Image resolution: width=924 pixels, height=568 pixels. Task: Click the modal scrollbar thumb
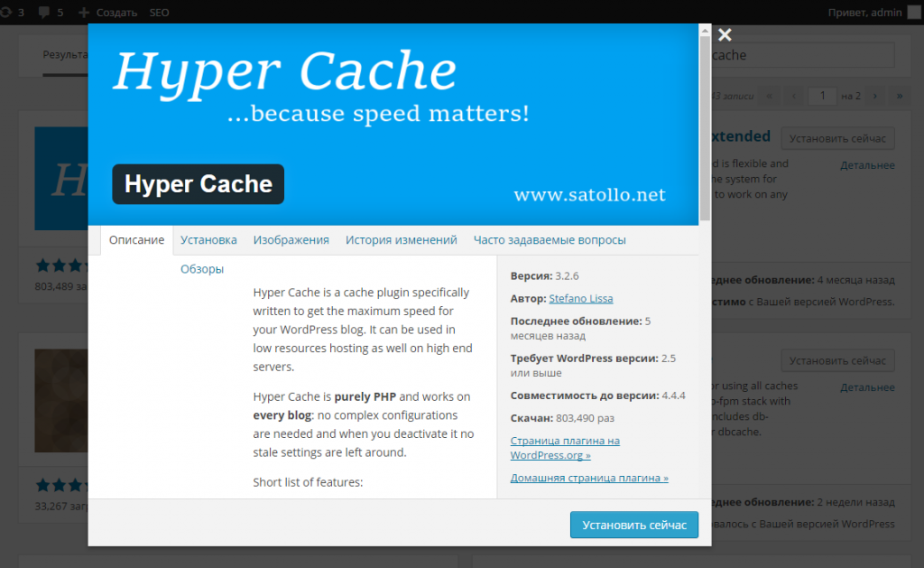(705, 126)
